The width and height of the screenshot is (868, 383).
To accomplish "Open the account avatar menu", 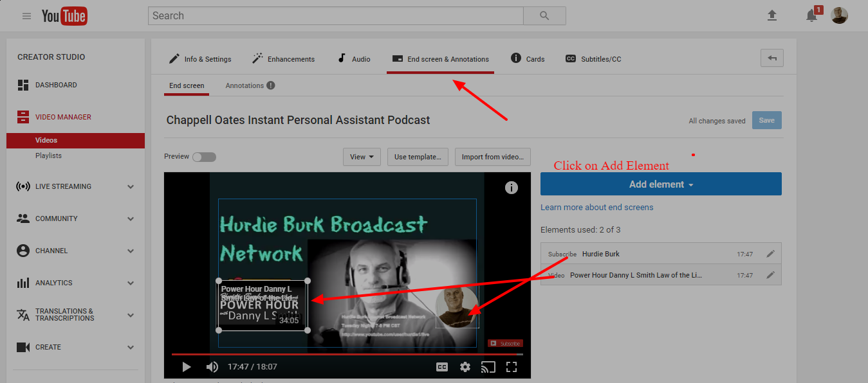I will (x=839, y=16).
